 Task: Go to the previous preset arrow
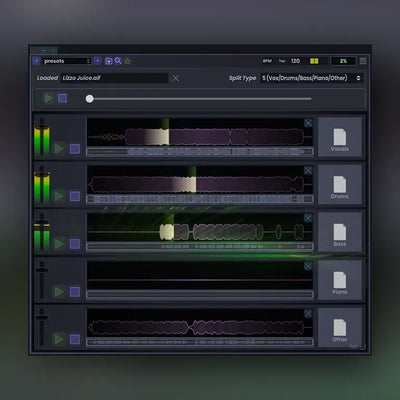coord(37,61)
